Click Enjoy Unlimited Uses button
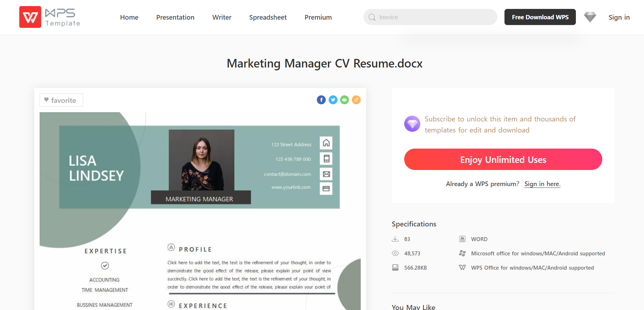This screenshot has height=310, width=644. 503,159
